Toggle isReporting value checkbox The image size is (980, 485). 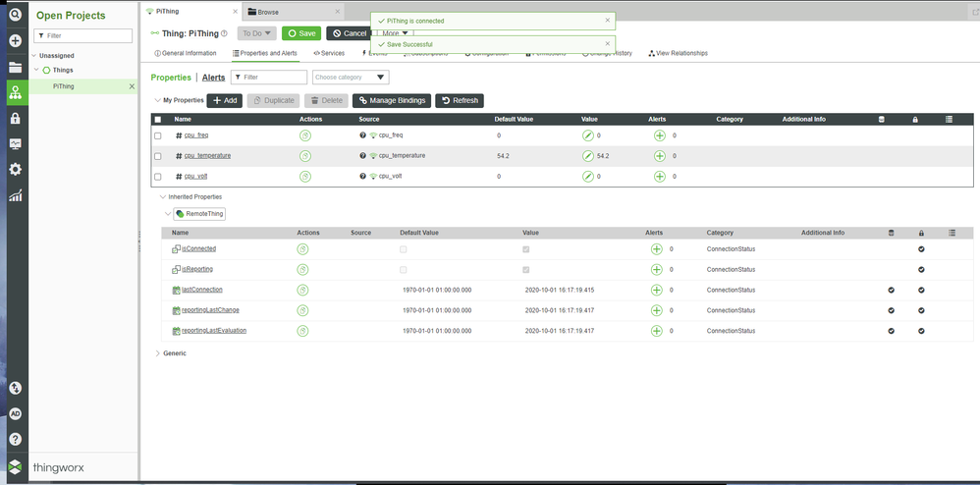(x=526, y=270)
